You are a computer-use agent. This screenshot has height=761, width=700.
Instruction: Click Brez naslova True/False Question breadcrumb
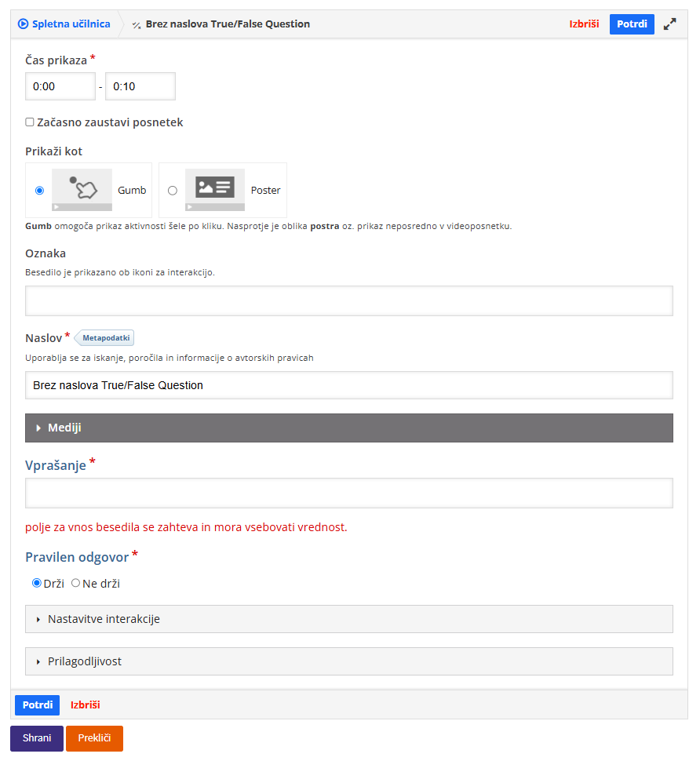click(x=228, y=24)
